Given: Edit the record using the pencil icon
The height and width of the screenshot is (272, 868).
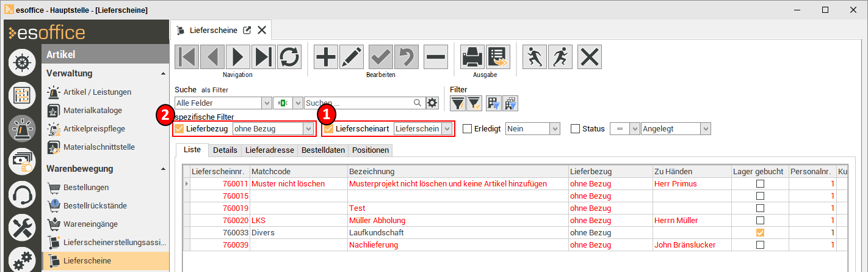Looking at the screenshot, I should [352, 57].
